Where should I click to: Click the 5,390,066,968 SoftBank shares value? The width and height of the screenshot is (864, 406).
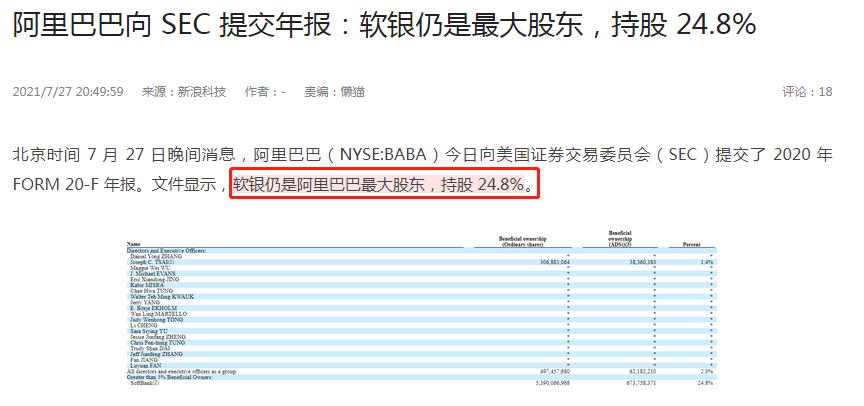(x=553, y=383)
